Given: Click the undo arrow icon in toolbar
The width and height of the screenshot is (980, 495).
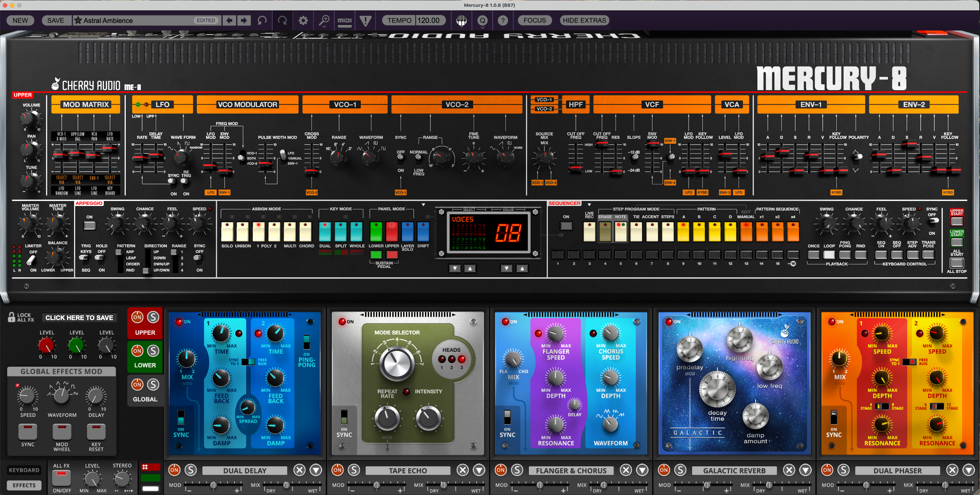Looking at the screenshot, I should (x=262, y=20).
